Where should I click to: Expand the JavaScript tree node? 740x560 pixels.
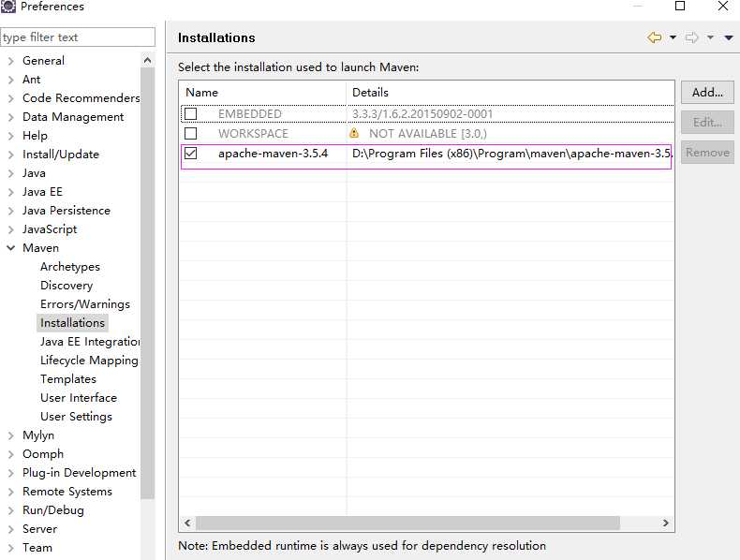point(11,229)
